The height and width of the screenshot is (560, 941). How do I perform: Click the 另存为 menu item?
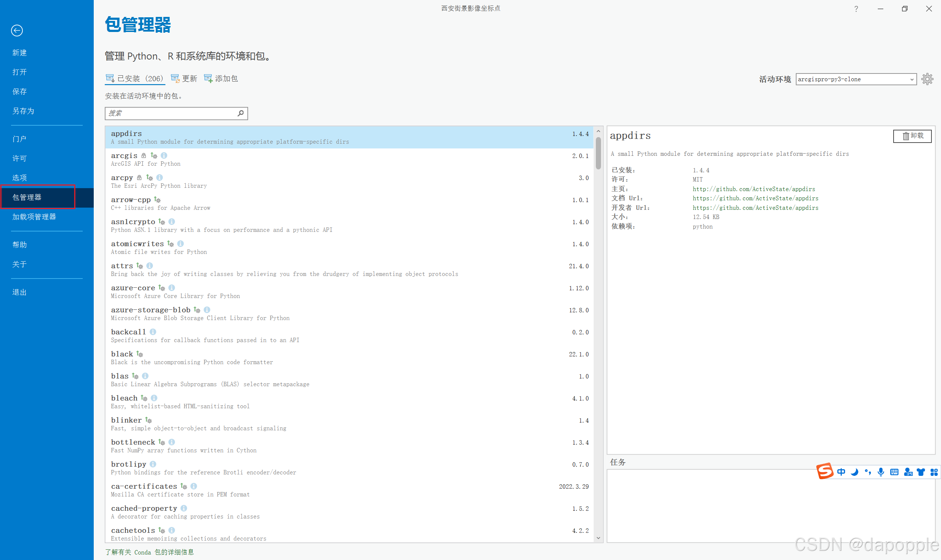point(24,111)
